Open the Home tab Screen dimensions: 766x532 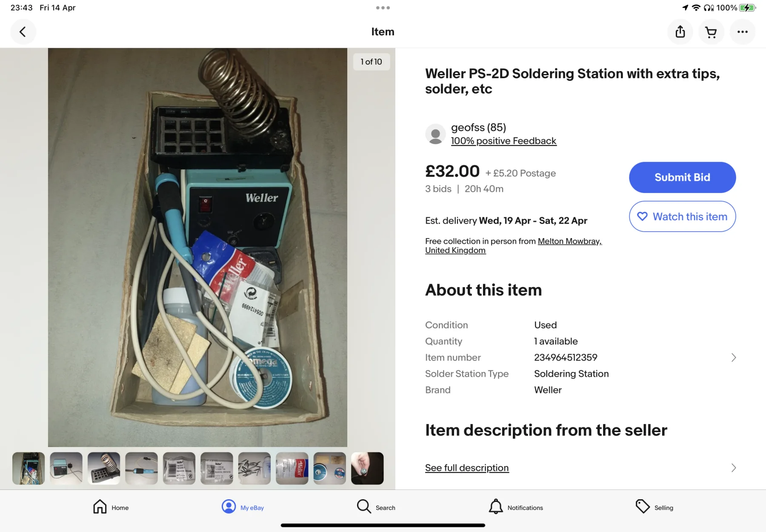coord(111,507)
